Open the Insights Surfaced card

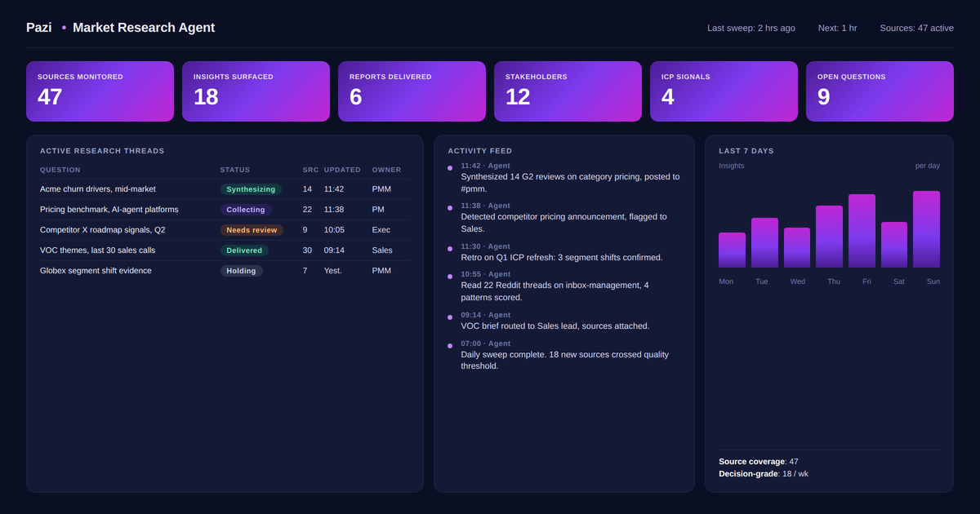tap(256, 91)
